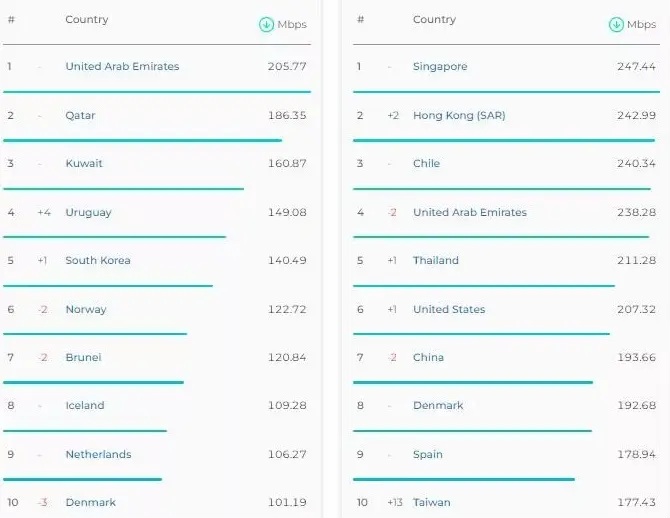
Task: Click Spain's 178.94 Mbps value
Action: tap(636, 455)
